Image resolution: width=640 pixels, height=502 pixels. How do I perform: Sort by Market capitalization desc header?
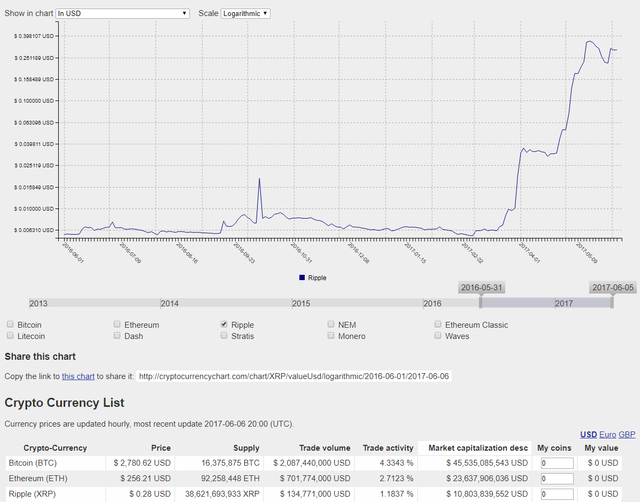coord(478,448)
